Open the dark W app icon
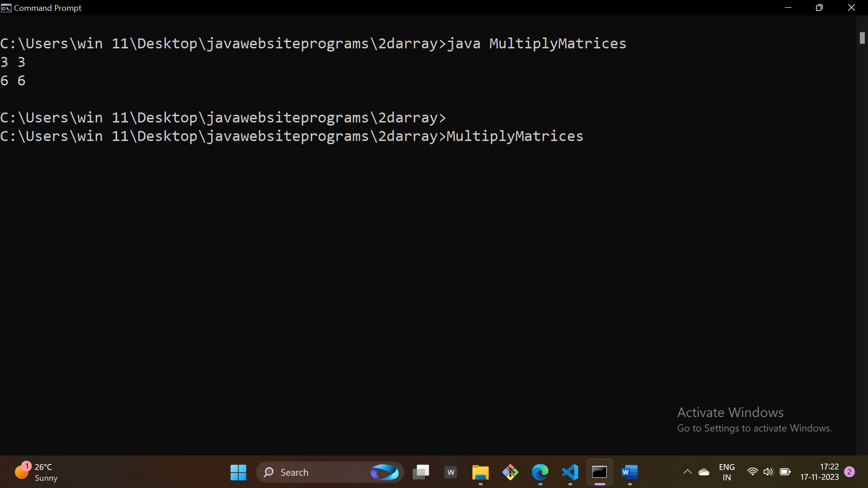Image resolution: width=868 pixels, height=488 pixels. (x=451, y=473)
